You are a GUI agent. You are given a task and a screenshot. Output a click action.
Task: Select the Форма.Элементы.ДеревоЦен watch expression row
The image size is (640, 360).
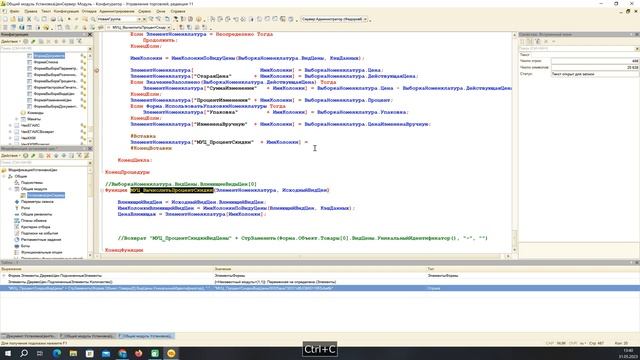pyautogui.click(x=320, y=276)
